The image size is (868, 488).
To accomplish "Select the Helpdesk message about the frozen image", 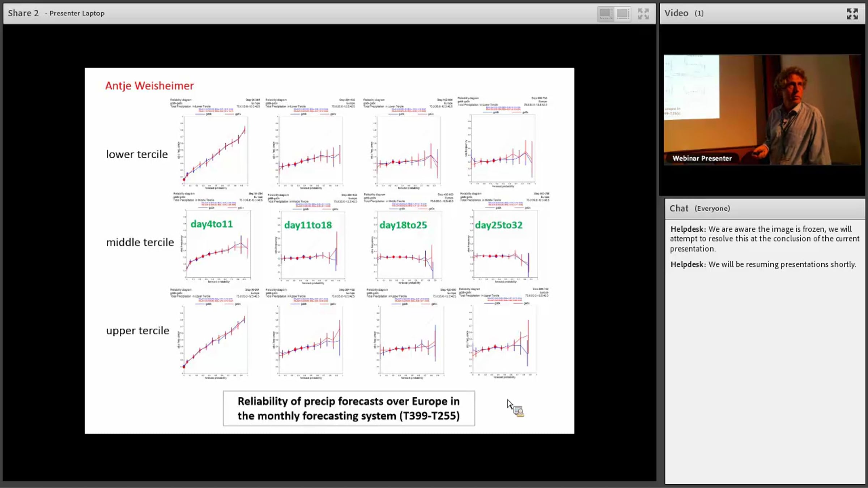I will (x=764, y=239).
